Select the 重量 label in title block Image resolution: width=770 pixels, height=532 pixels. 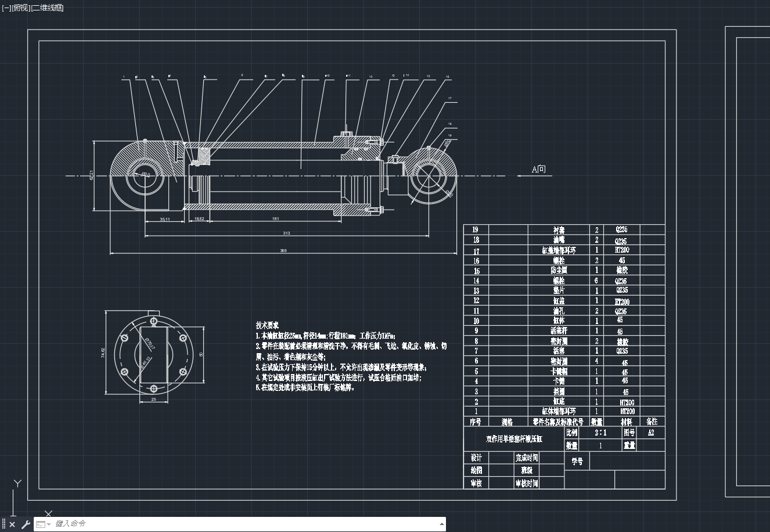[x=629, y=445]
